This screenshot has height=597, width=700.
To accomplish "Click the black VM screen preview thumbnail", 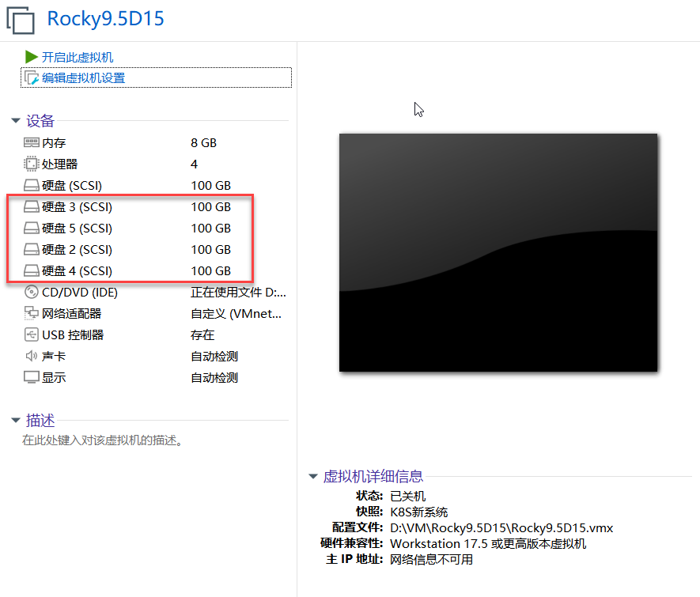I will click(498, 252).
